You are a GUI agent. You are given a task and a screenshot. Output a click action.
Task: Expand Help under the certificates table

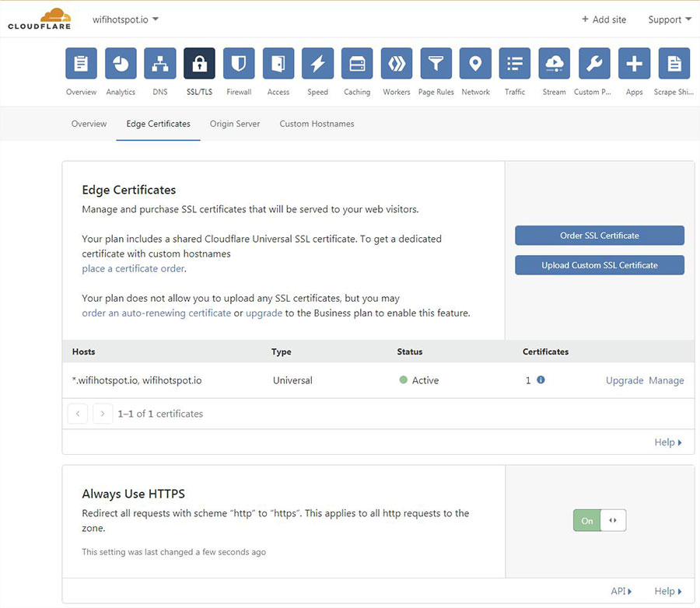[x=667, y=442]
